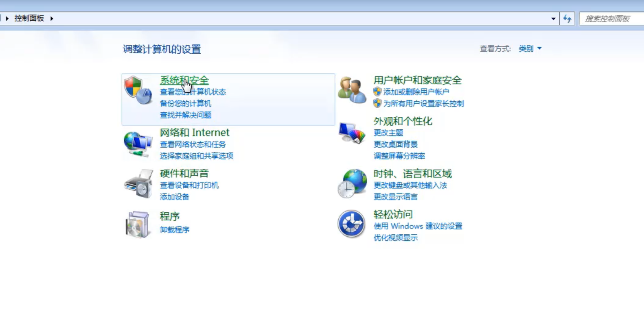Screen dimensions: 644x318
Task: Click the 卸载程序 link
Action: [x=175, y=230]
